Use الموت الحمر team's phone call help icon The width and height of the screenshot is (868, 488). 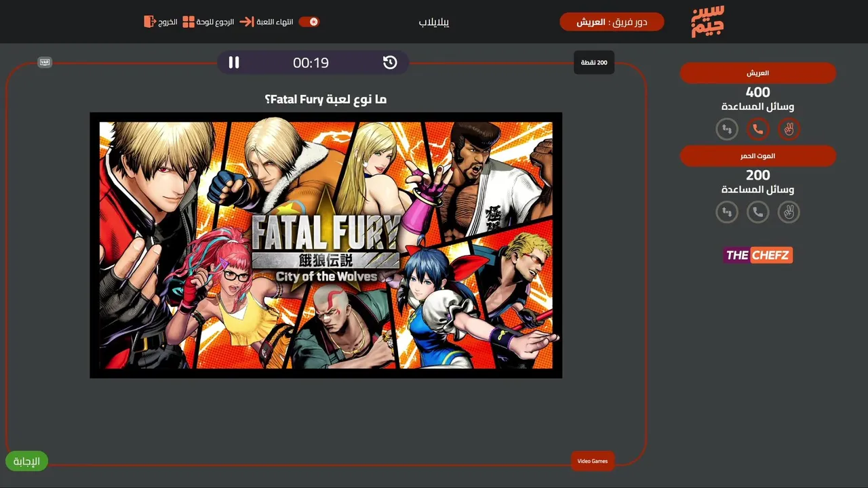758,212
